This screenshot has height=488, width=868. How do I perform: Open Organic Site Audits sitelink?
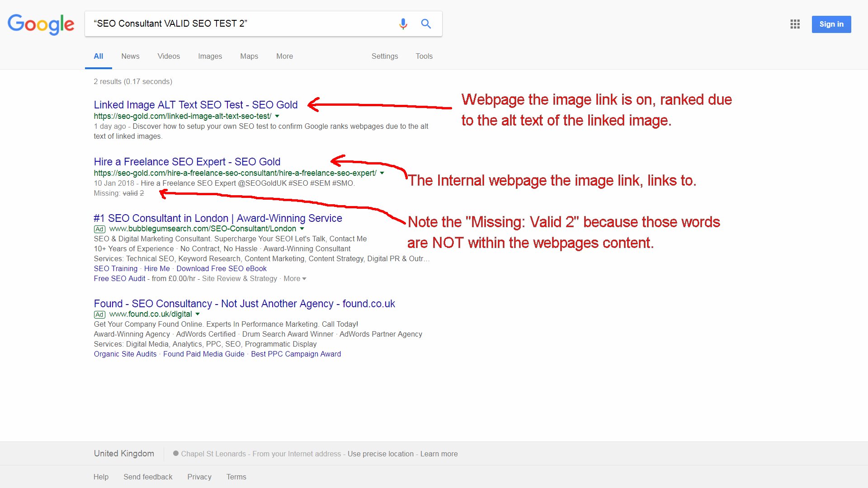(125, 354)
